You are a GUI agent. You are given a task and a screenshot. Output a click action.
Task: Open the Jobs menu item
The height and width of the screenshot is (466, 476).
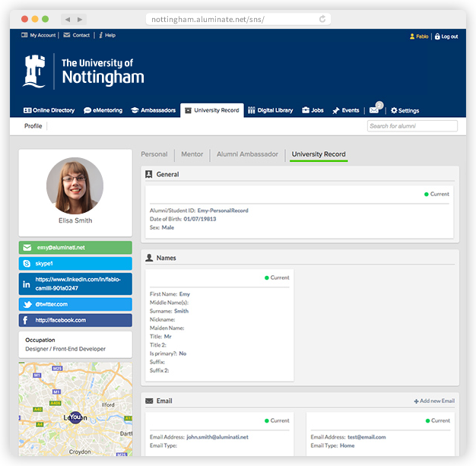click(313, 110)
